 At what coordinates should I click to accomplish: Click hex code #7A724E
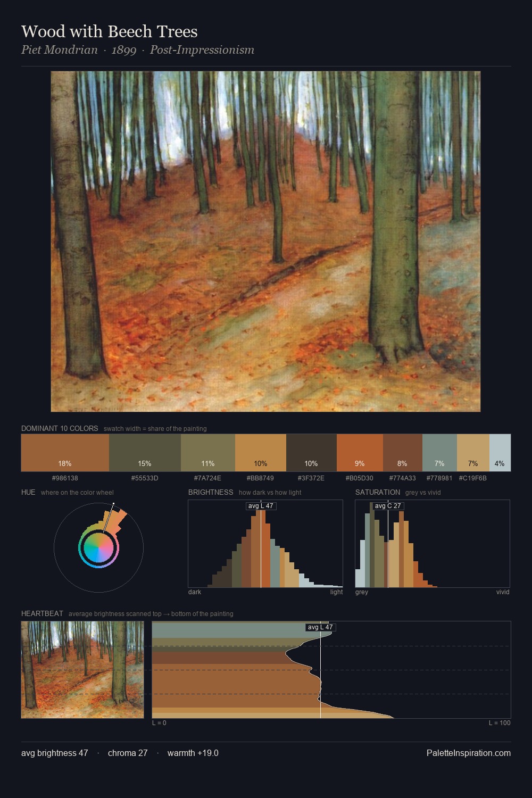tap(207, 478)
